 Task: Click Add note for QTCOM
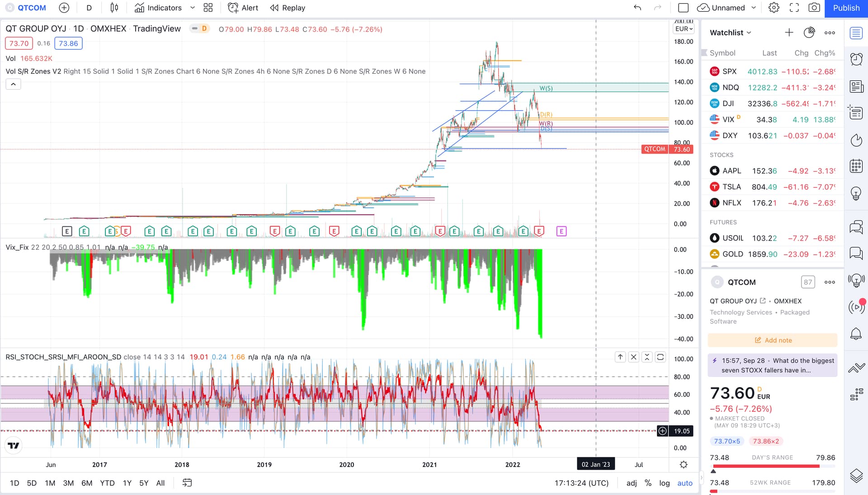click(x=773, y=340)
